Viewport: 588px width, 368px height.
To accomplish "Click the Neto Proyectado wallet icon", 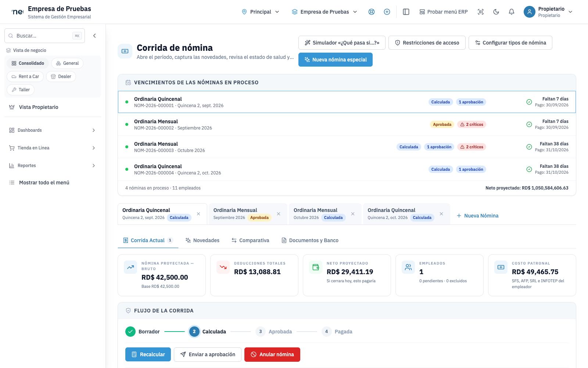I will [x=316, y=267].
